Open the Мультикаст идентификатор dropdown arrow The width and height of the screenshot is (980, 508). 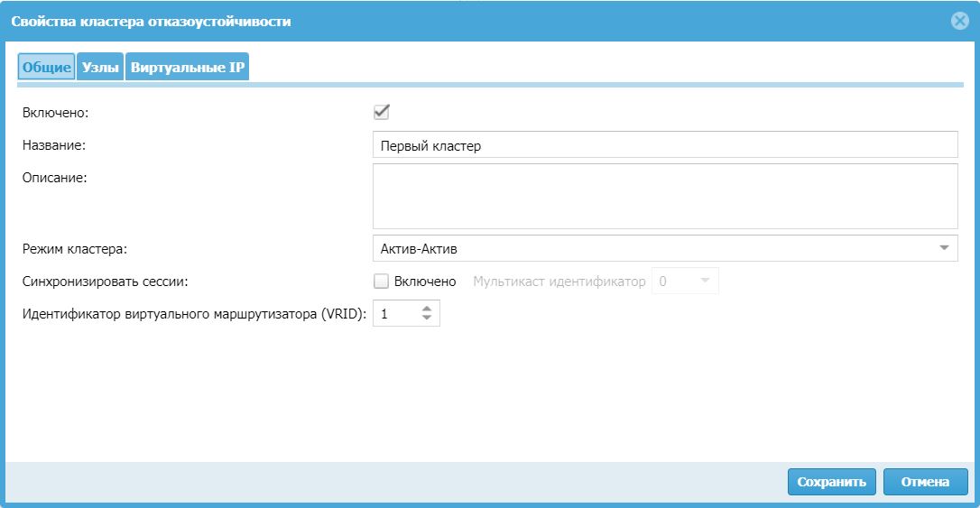click(x=706, y=282)
